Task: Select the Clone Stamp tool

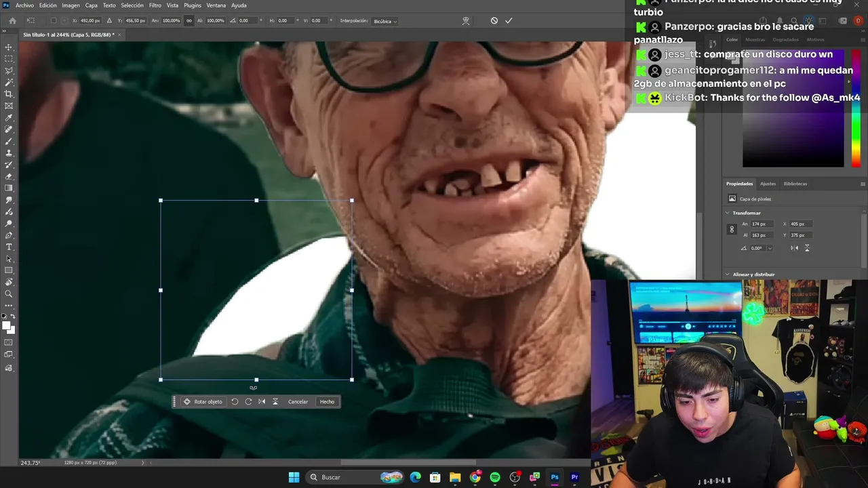Action: pos(9,153)
